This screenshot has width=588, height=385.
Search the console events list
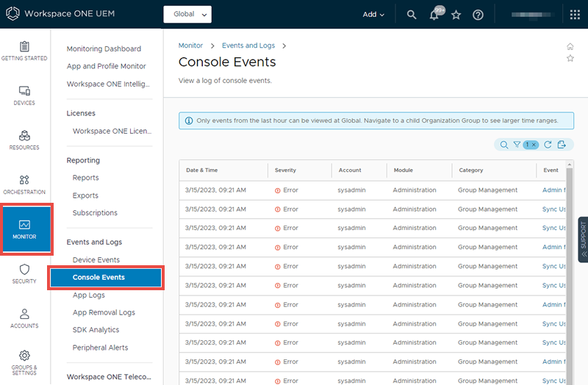pyautogui.click(x=504, y=145)
